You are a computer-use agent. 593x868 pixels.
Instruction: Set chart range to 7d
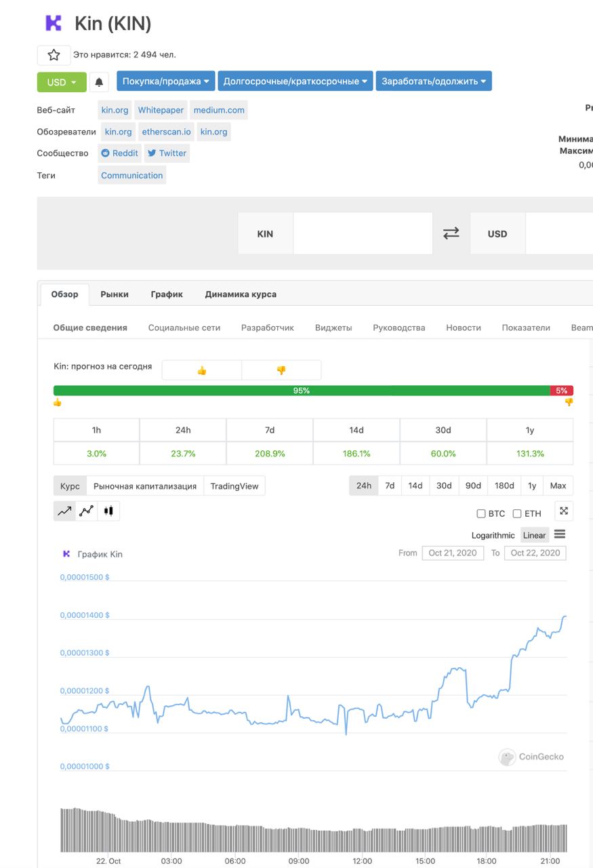(x=390, y=486)
